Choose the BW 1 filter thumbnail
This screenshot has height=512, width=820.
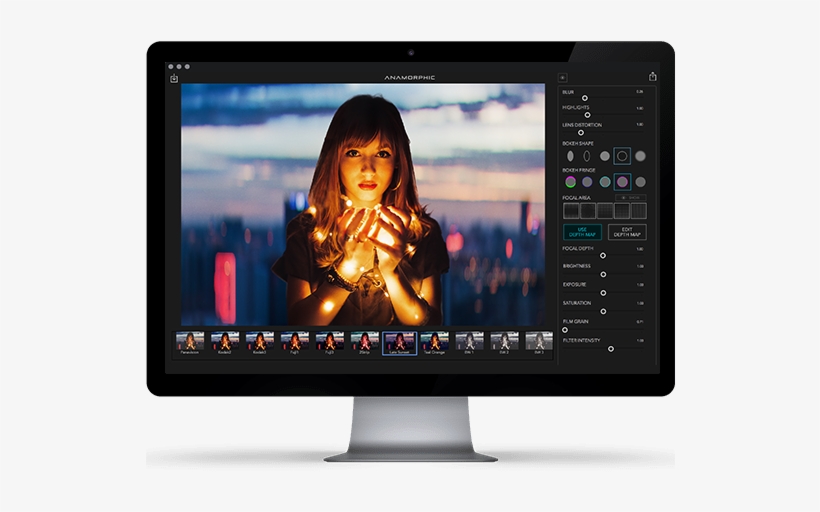pos(469,342)
